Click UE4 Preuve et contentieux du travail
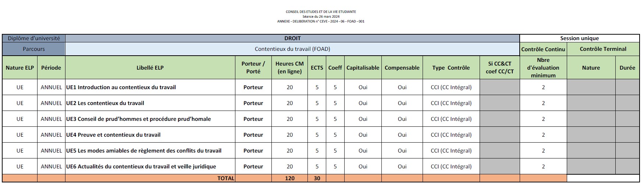 [x=113, y=135]
